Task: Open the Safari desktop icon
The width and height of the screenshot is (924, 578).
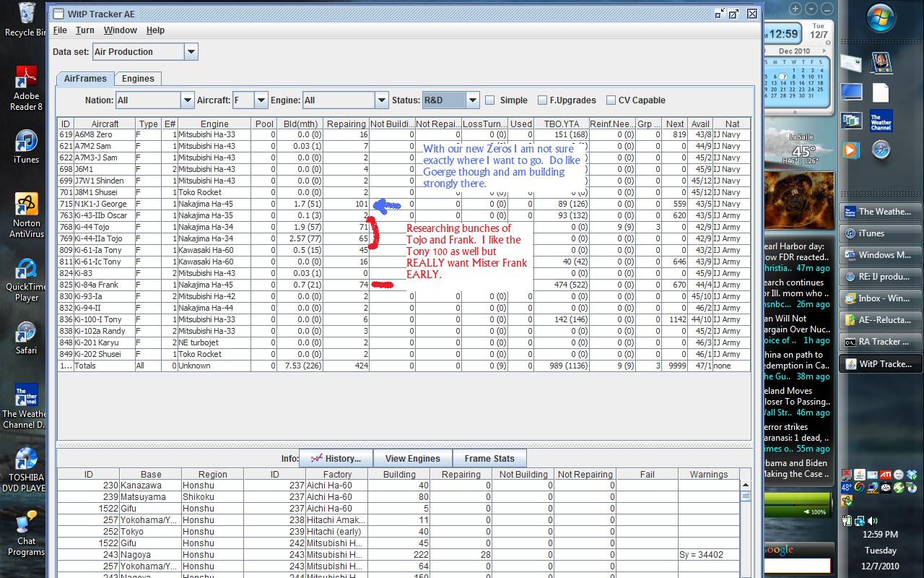Action: (x=26, y=332)
